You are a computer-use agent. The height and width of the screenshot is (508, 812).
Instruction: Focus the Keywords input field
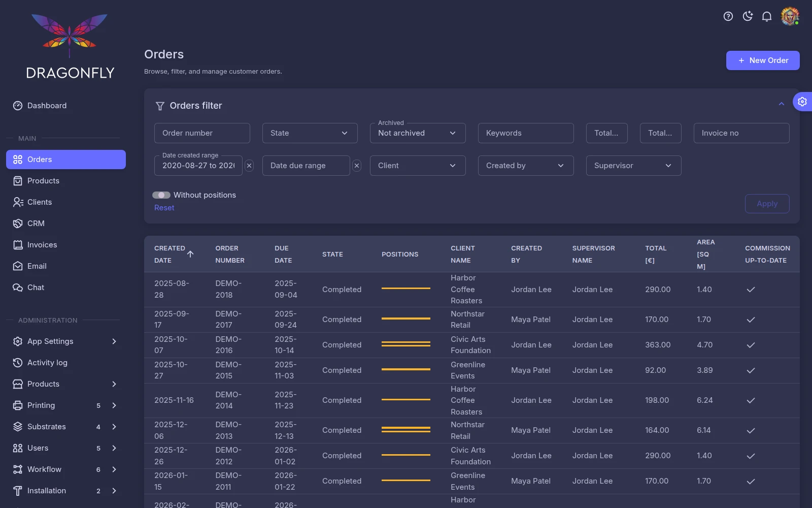pyautogui.click(x=526, y=133)
